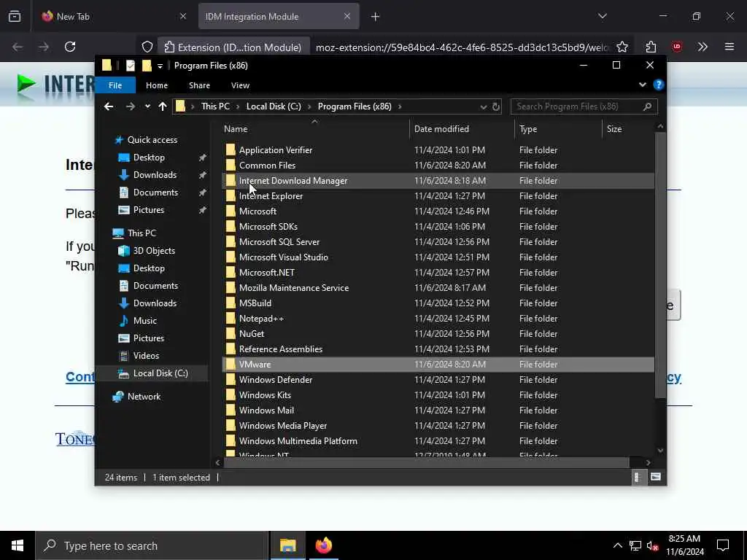
Task: Click the Back arrow in File Explorer
Action: (x=109, y=106)
